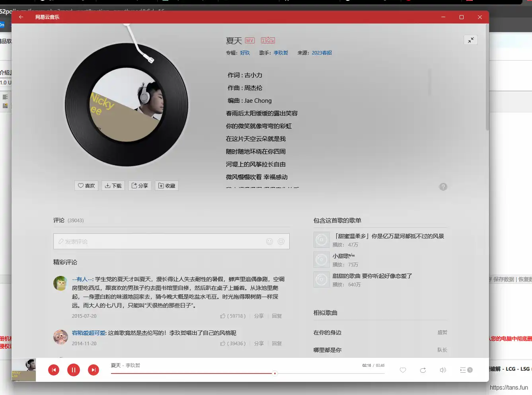Open the MV badge next to the song title
The image size is (532, 395).
pyautogui.click(x=250, y=41)
